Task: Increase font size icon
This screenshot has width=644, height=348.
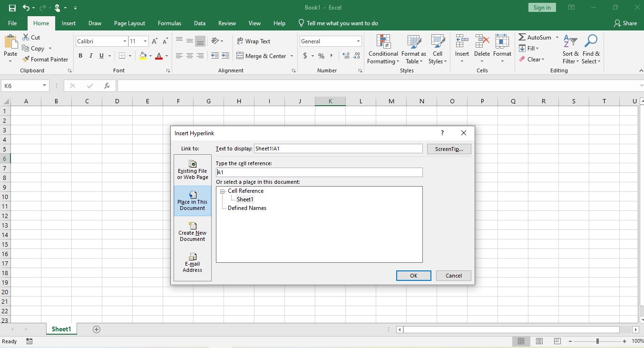Action: (x=155, y=41)
